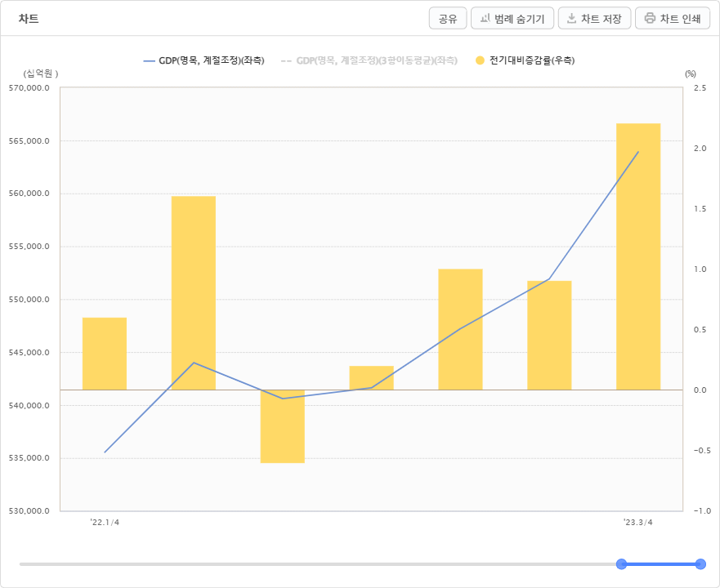
Task: Click the 0.0 right axis value
Action: 700,390
